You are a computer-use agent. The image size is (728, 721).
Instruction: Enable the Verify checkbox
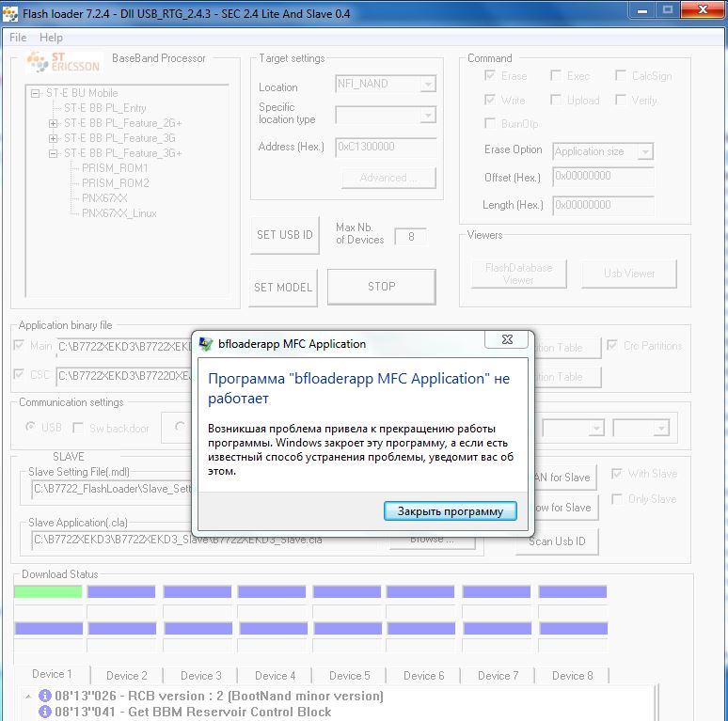(x=620, y=100)
